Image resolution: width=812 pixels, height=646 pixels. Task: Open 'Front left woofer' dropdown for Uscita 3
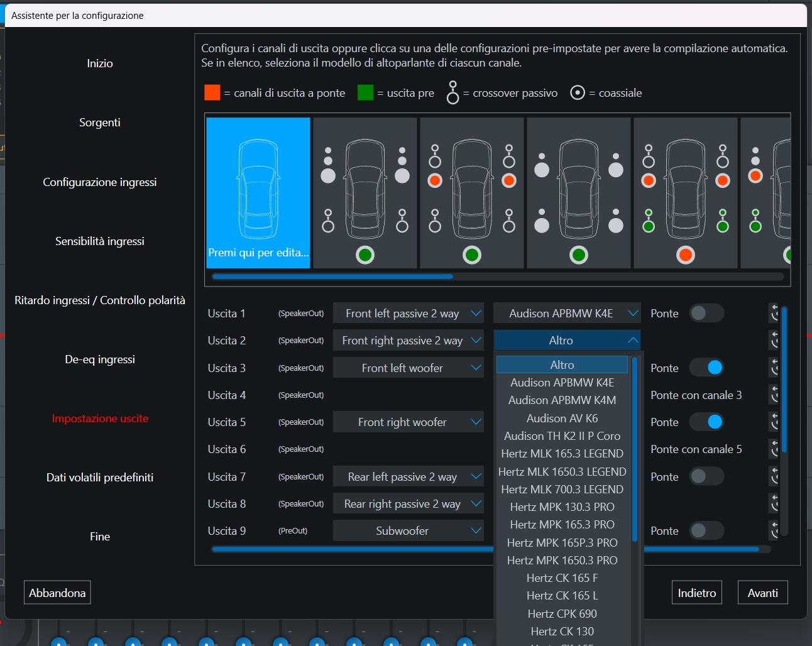409,368
